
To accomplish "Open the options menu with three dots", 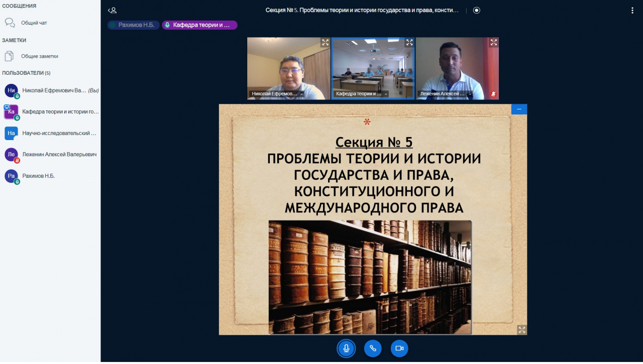I will click(632, 10).
